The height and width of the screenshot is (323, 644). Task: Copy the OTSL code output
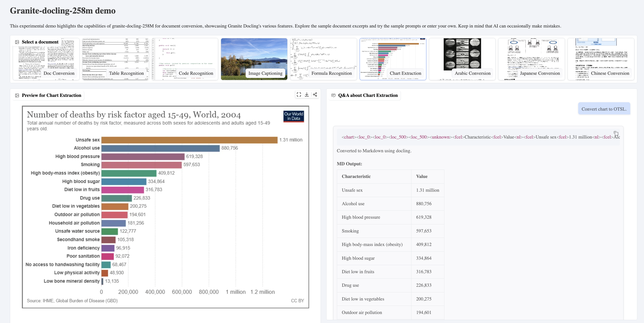pyautogui.click(x=616, y=133)
